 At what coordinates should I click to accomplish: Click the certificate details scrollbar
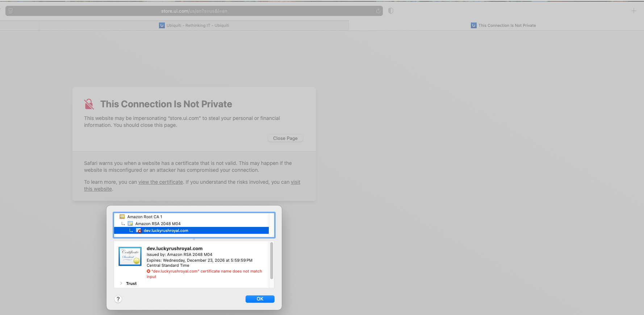pyautogui.click(x=272, y=261)
